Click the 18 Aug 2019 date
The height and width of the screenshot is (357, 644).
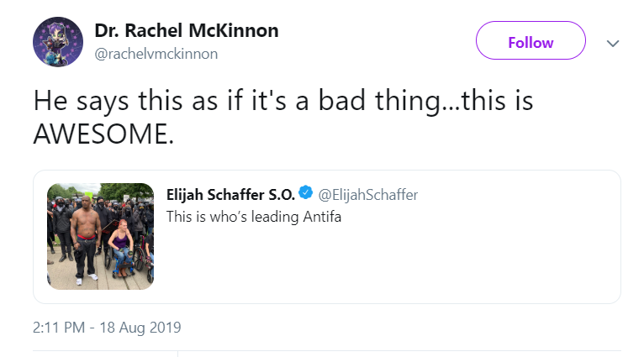click(140, 328)
